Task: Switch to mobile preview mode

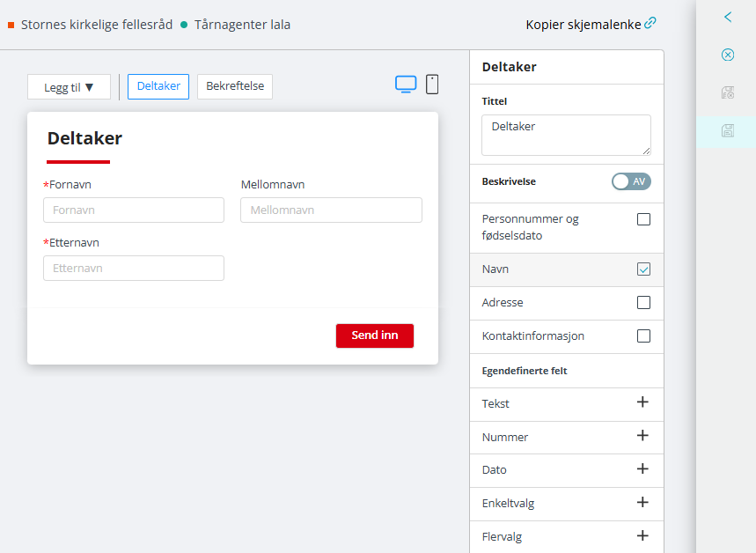Action: point(432,84)
